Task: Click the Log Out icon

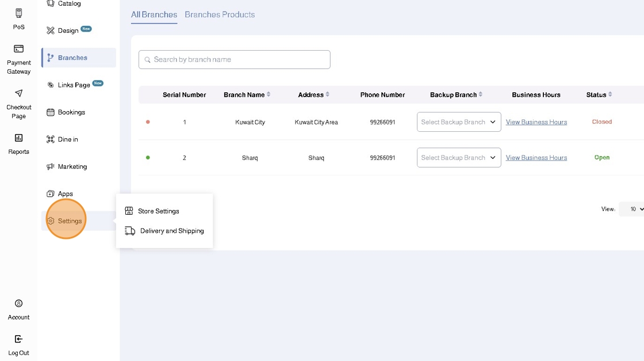Action: (x=18, y=339)
